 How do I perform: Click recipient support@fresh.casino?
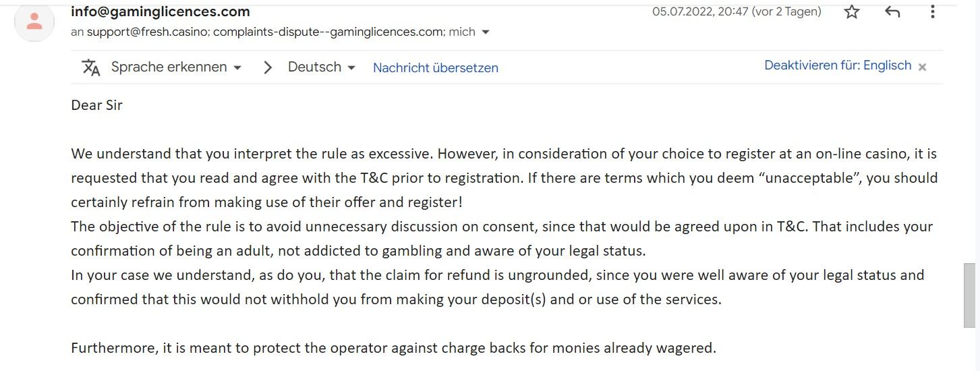[x=147, y=32]
